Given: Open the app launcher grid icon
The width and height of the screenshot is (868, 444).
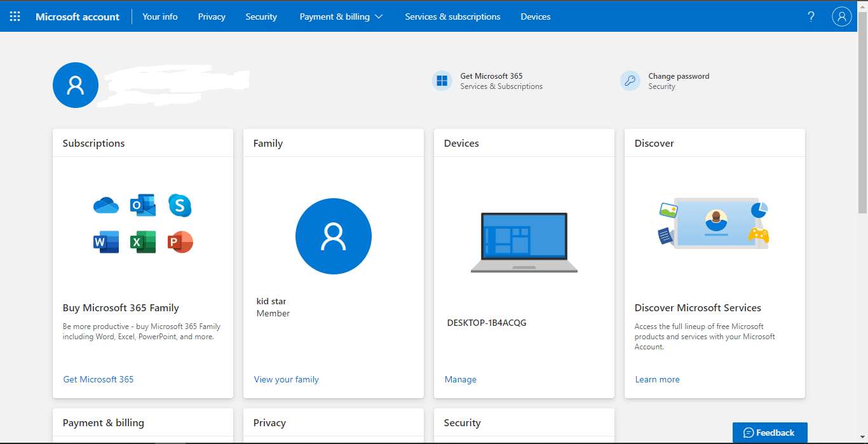Looking at the screenshot, I should pyautogui.click(x=15, y=17).
